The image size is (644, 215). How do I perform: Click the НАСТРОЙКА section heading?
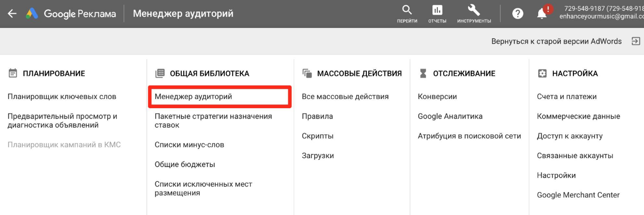[x=575, y=73]
